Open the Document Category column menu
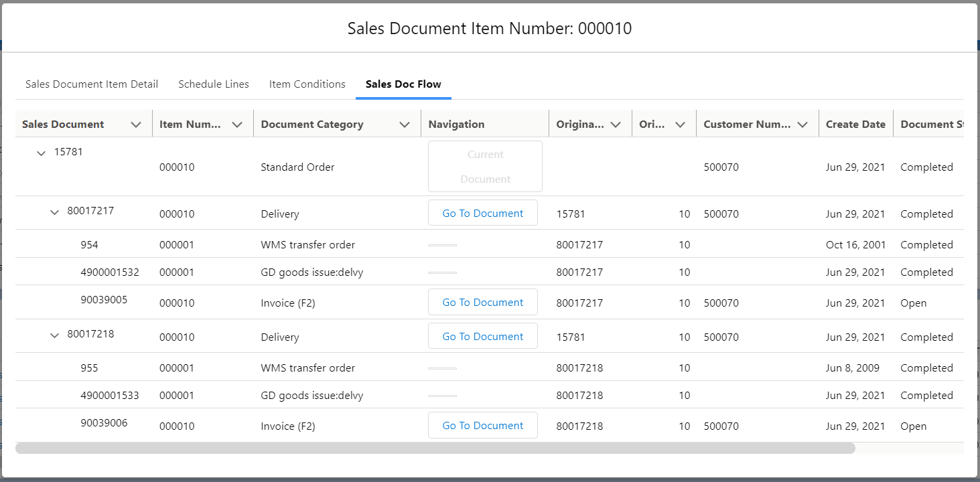The width and height of the screenshot is (980, 482). [405, 124]
